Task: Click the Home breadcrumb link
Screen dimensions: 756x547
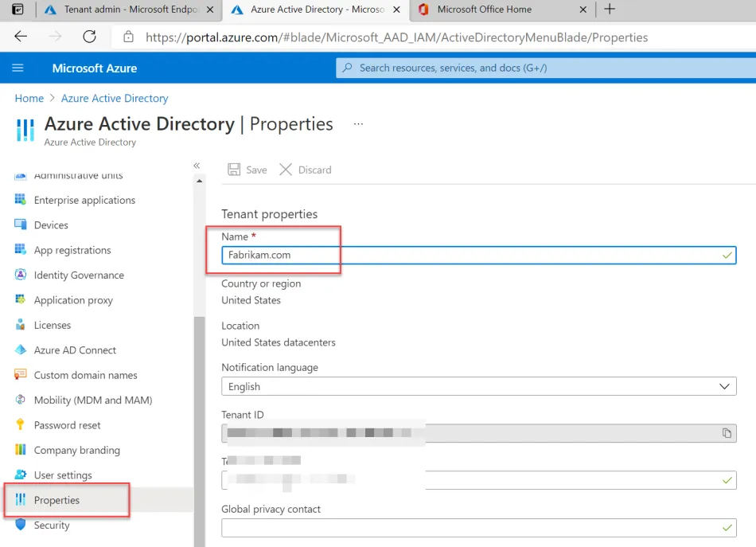Action: (29, 98)
